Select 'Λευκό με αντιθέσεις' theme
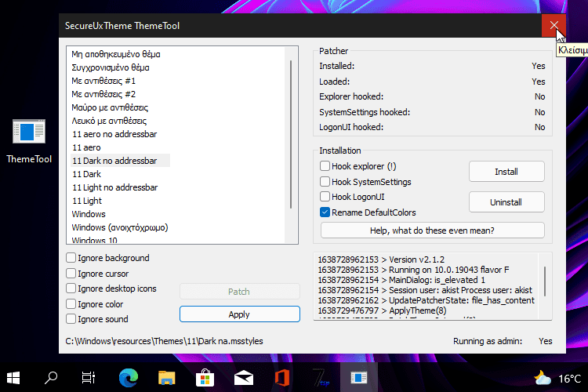This screenshot has width=588, height=392. pyautogui.click(x=109, y=121)
